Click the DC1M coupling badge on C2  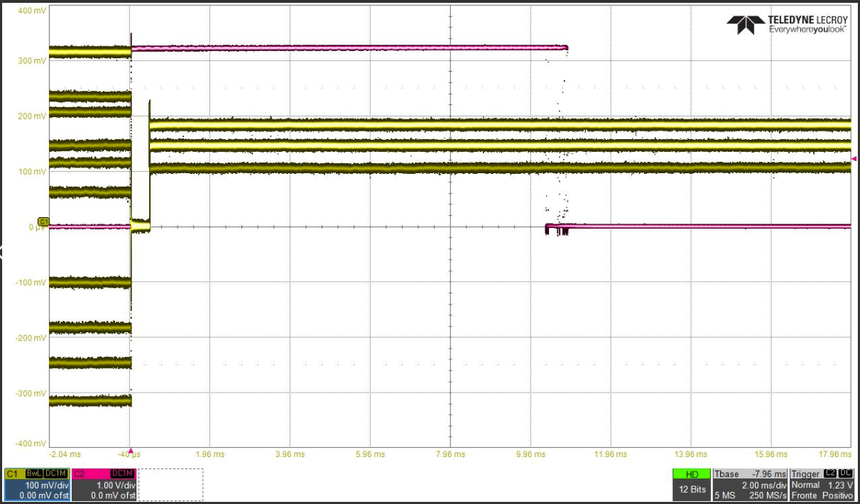(x=122, y=473)
